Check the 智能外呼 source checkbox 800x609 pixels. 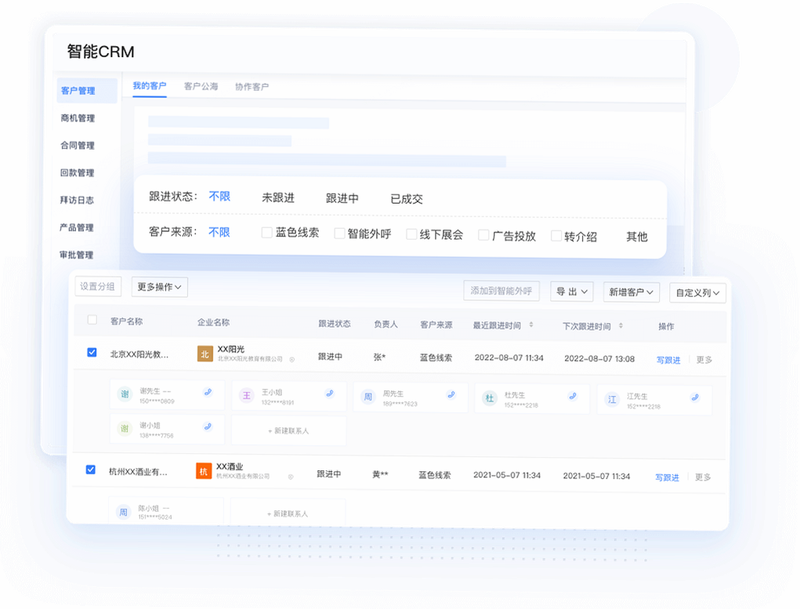tap(339, 234)
